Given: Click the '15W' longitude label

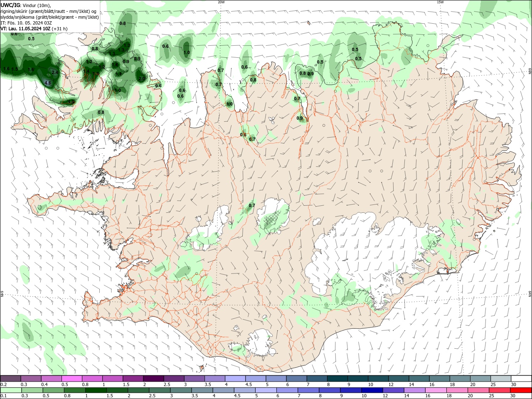Looking at the screenshot, I should (440, 2).
